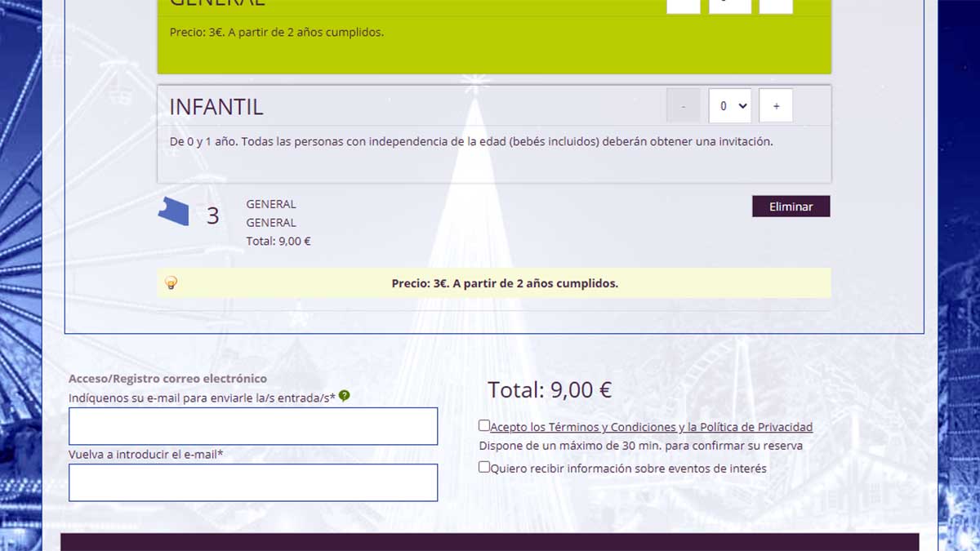Open Términos y Condiciones y Política link
The width and height of the screenshot is (980, 551).
click(651, 427)
